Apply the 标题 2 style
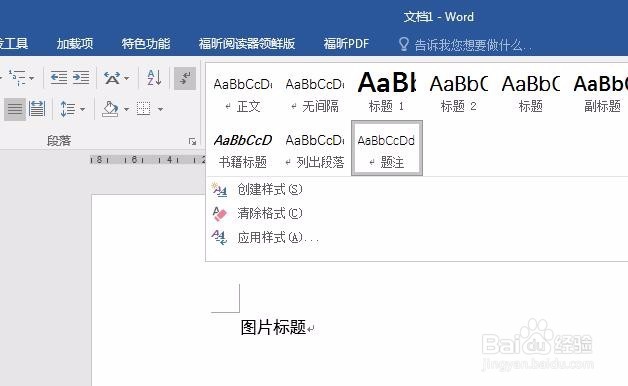This screenshot has width=628, height=386. click(459, 94)
